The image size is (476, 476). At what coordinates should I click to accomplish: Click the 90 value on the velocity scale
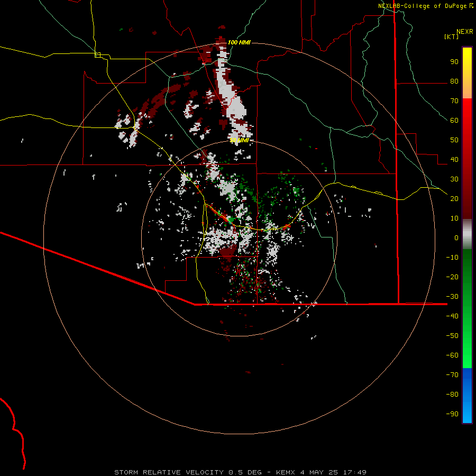click(454, 62)
